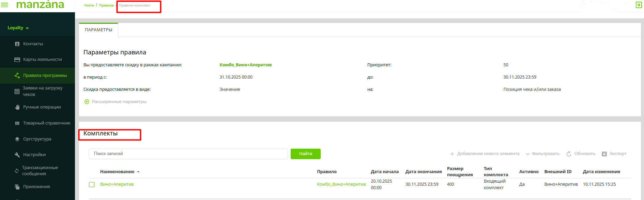
Task: Click the Ручные операции hand icon
Action: pyautogui.click(x=17, y=107)
